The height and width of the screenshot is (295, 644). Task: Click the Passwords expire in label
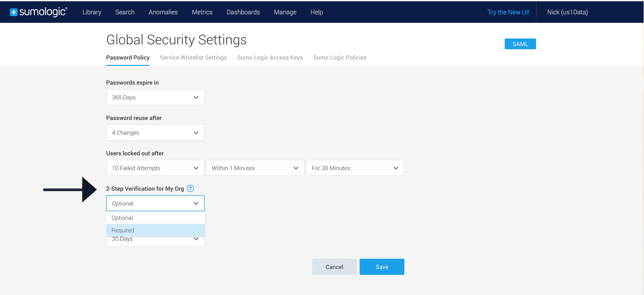point(133,82)
